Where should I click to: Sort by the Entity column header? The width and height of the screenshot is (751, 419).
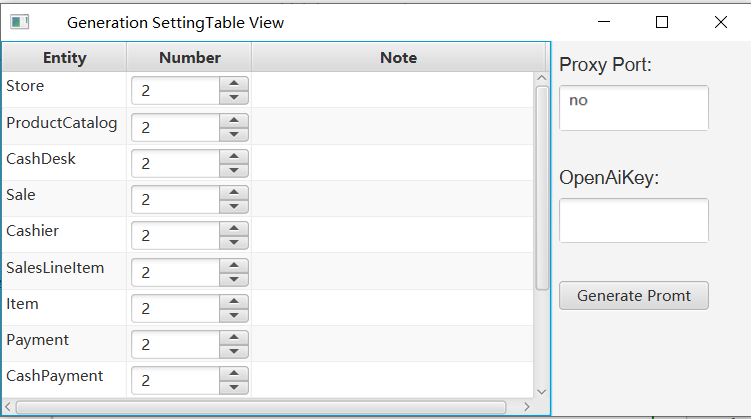[64, 58]
